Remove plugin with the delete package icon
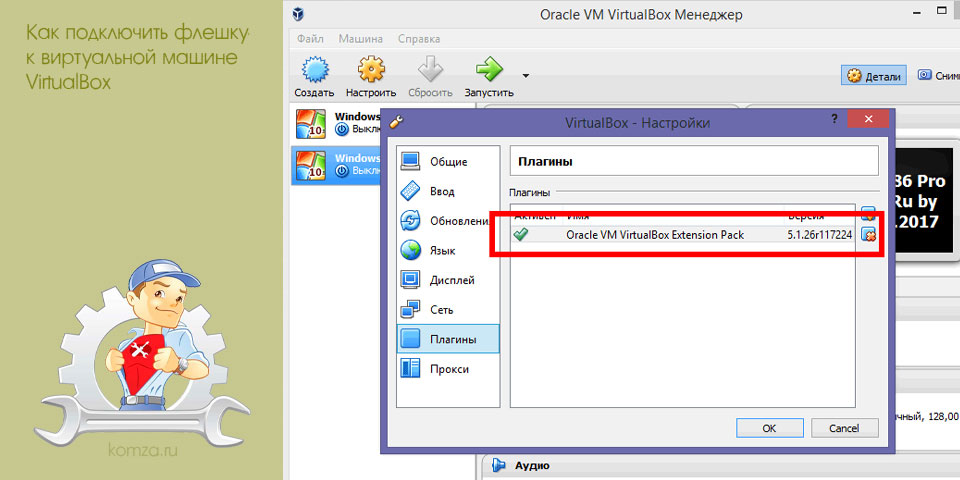Viewport: 960px width, 480px height. 868,234
